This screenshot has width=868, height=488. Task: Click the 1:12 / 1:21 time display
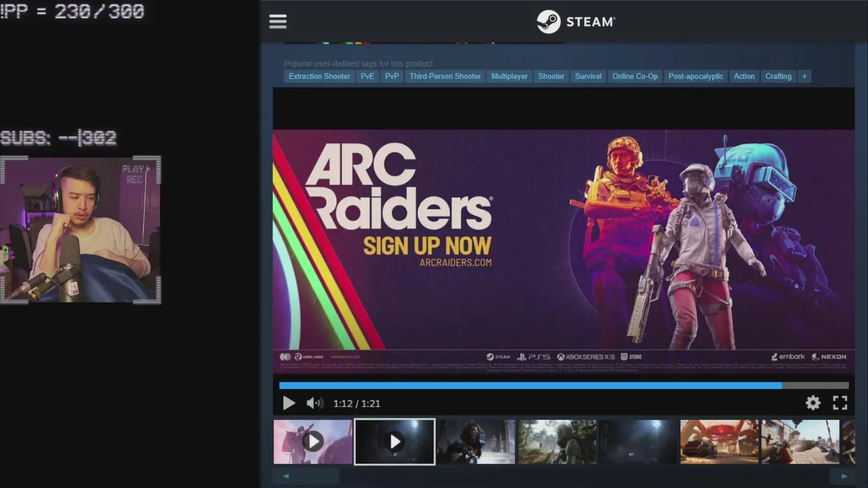pos(357,403)
